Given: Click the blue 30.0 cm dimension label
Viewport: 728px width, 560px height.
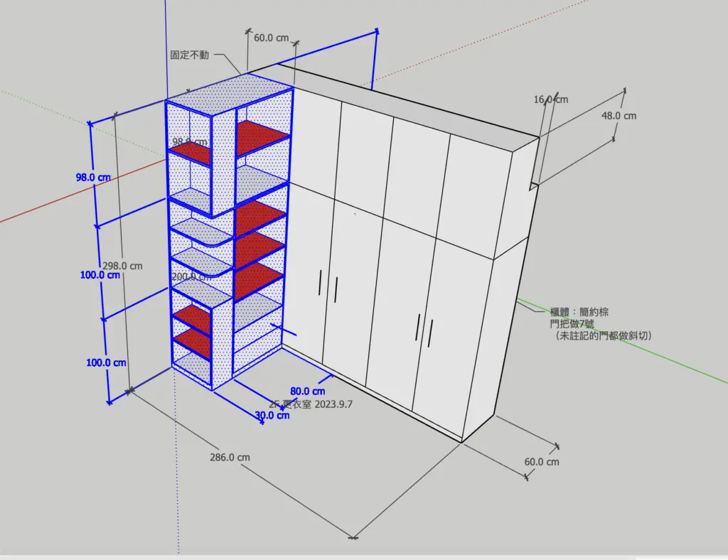Looking at the screenshot, I should click(272, 416).
